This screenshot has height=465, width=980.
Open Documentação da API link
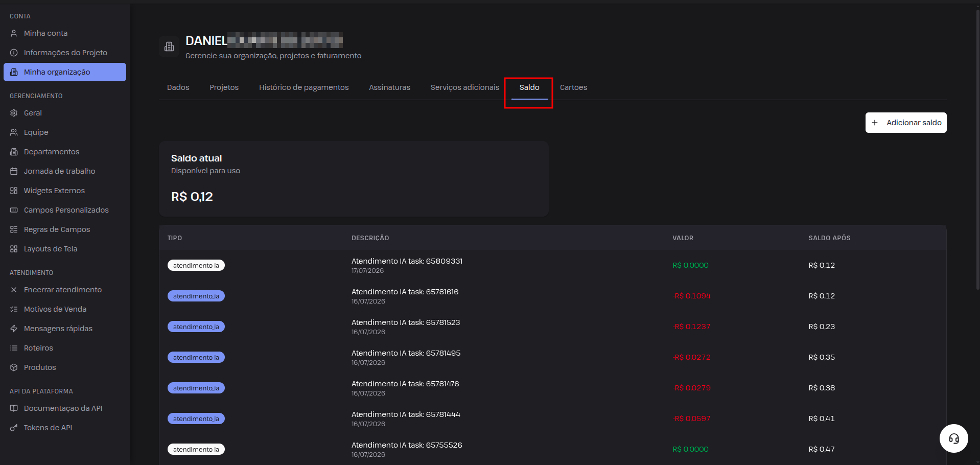(65, 408)
